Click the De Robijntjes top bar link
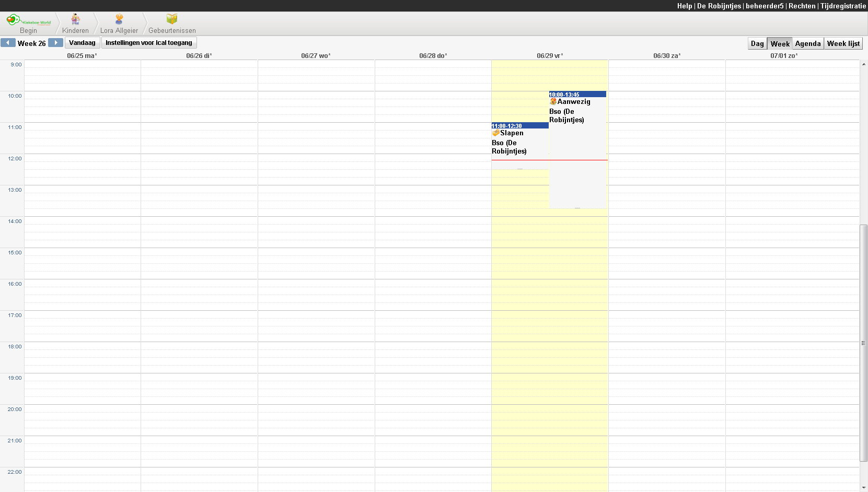The image size is (868, 492). point(719,6)
